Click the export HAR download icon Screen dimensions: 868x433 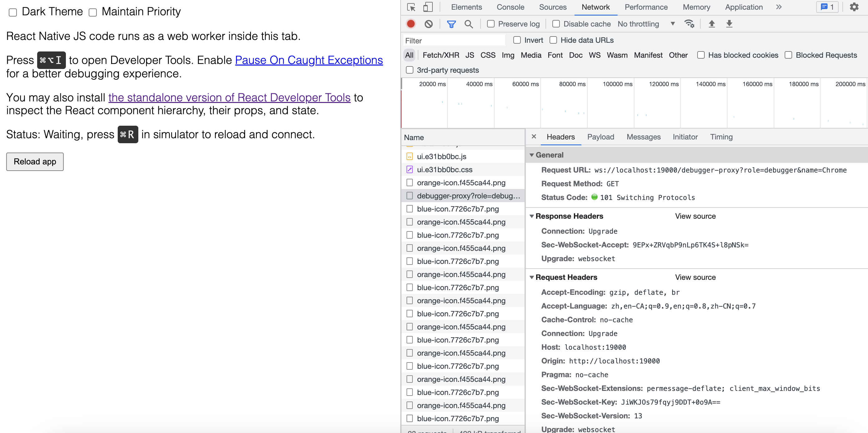[x=729, y=24]
